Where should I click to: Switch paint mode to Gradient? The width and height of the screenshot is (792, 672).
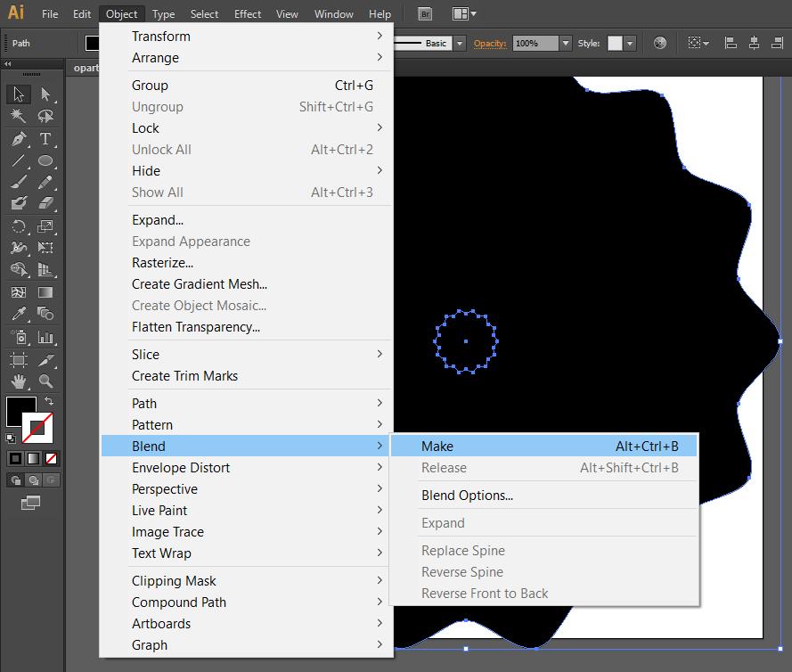pyautogui.click(x=33, y=458)
